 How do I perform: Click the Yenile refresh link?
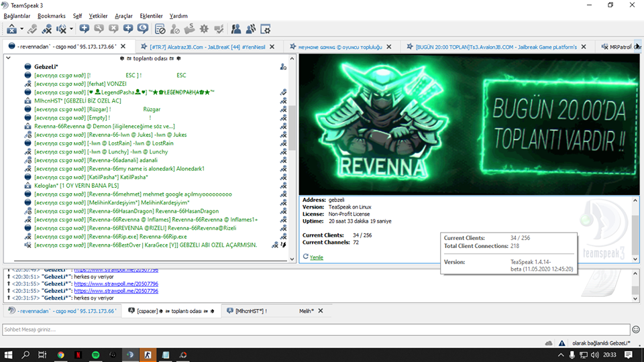click(316, 257)
